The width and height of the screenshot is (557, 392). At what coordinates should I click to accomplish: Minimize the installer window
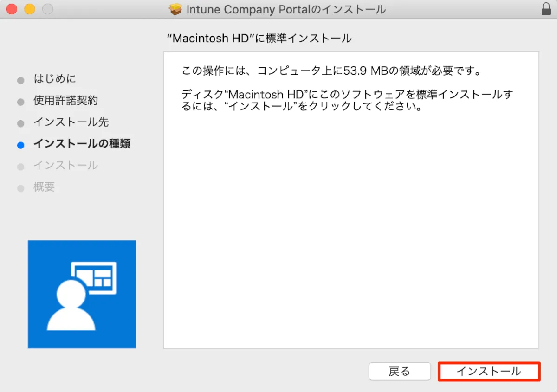point(30,9)
